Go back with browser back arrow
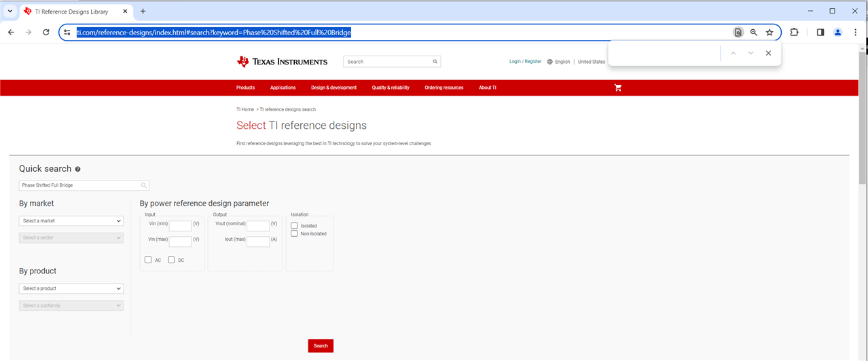The width and height of the screenshot is (868, 361). pyautogui.click(x=11, y=32)
